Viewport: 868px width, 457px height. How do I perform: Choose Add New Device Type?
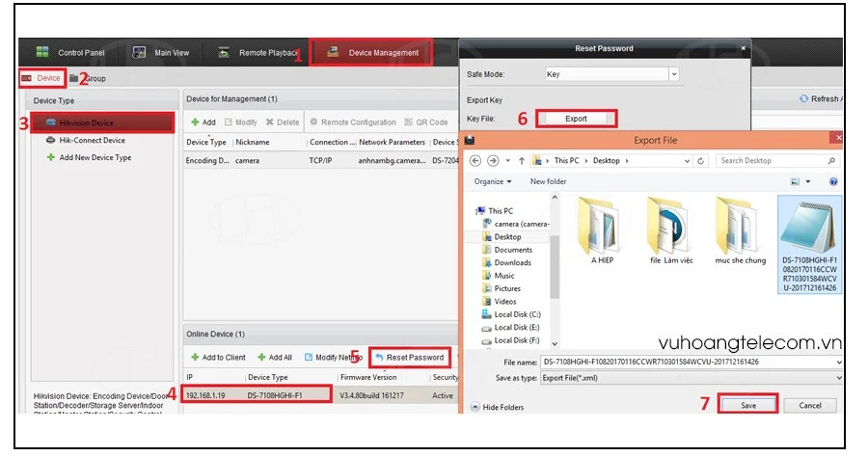89,157
